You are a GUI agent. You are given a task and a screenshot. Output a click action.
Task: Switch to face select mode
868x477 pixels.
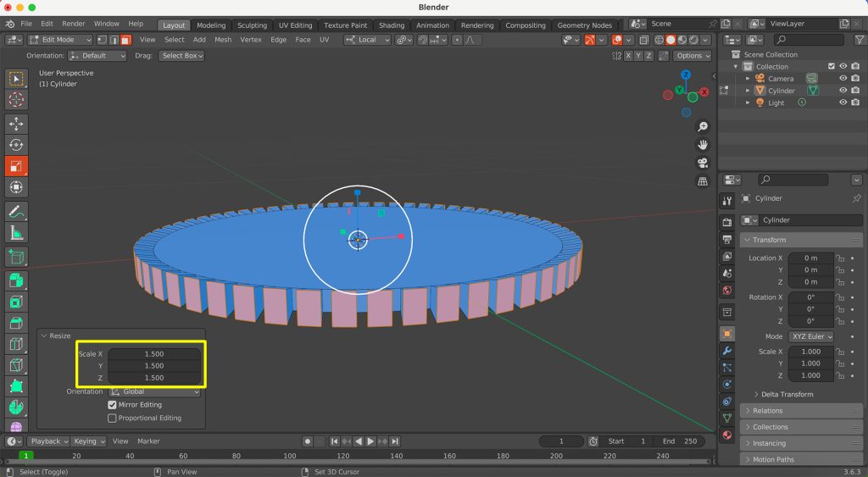tap(125, 40)
